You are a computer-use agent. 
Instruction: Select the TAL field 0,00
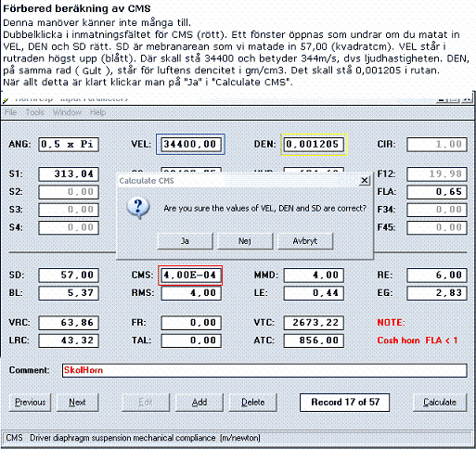coord(191,340)
